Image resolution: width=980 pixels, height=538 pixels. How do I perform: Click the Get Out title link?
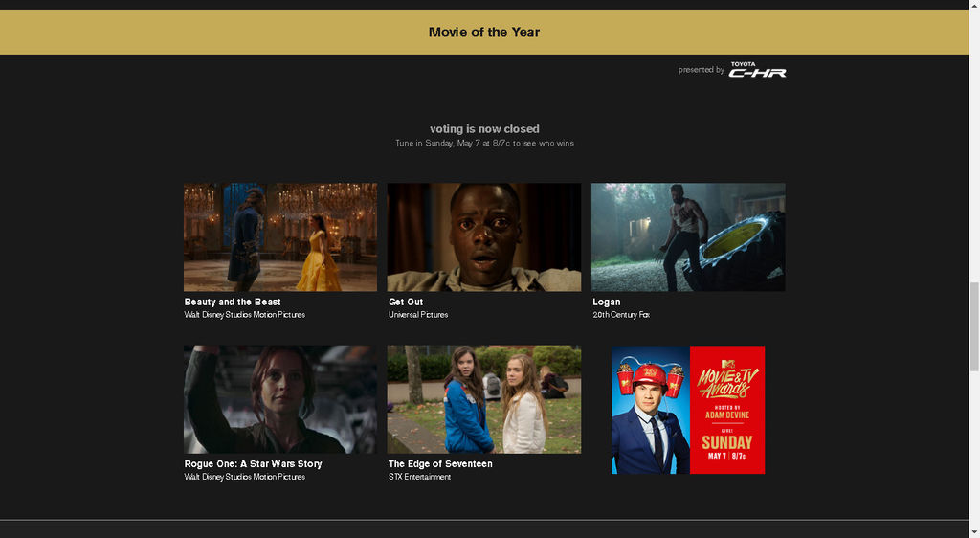pyautogui.click(x=406, y=302)
